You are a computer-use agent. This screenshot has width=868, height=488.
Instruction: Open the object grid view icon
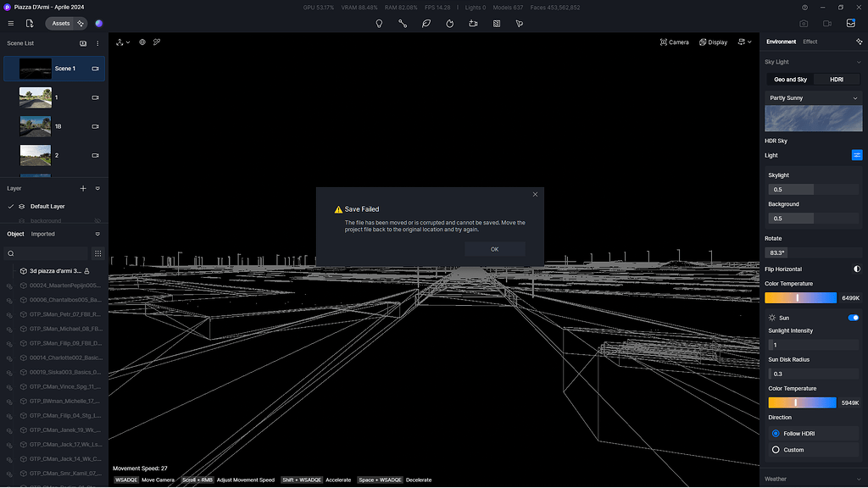[97, 253]
